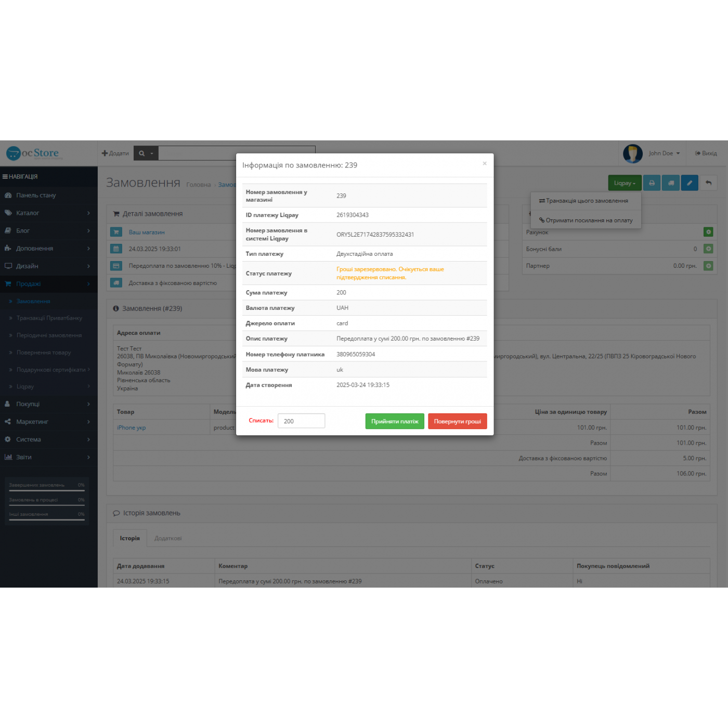Click the pencil edit order icon
The image size is (728, 728).
[690, 183]
